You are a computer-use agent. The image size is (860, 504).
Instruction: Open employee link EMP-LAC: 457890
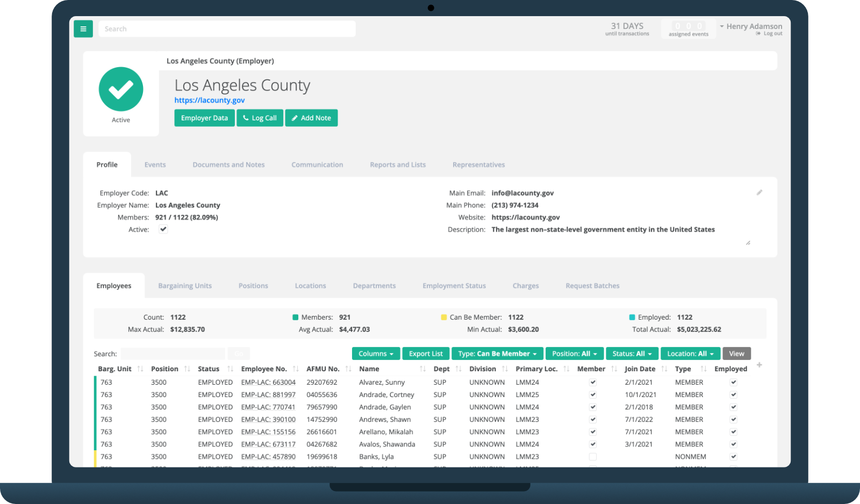(x=268, y=457)
